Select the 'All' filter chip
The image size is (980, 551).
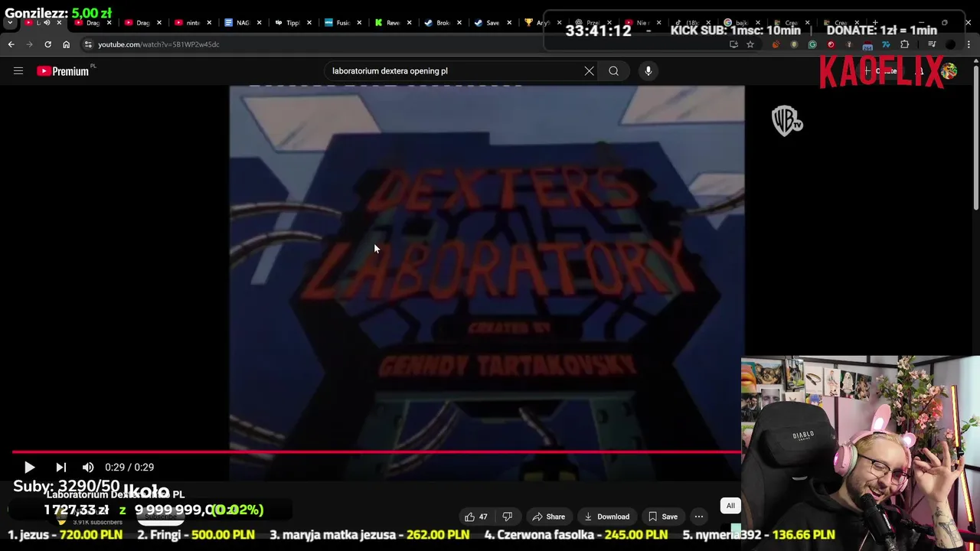coord(730,506)
